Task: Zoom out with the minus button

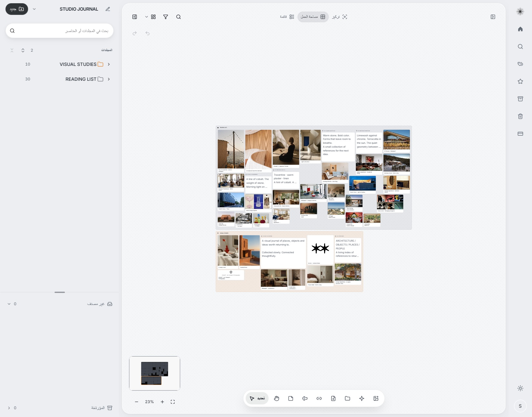Action: coord(137,402)
